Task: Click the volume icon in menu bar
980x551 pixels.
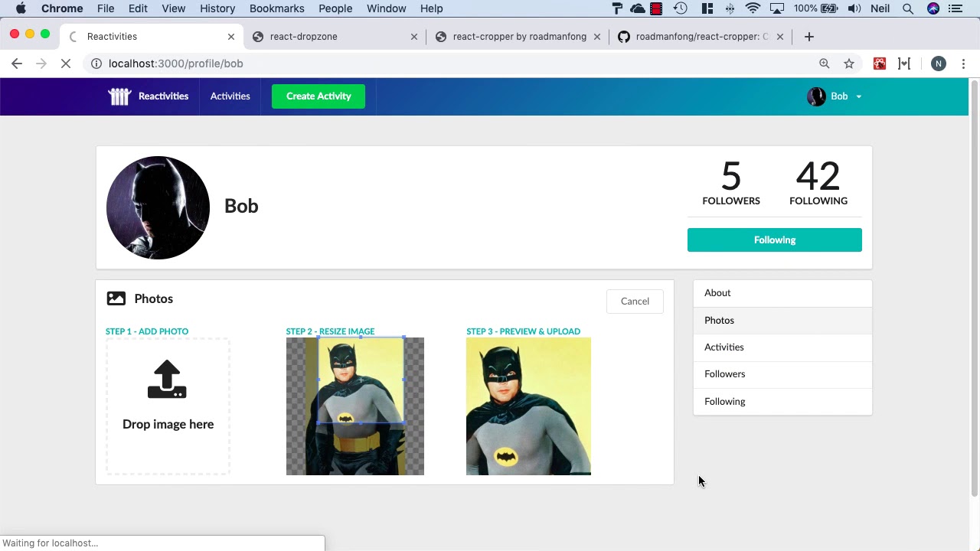Action: 854,8
